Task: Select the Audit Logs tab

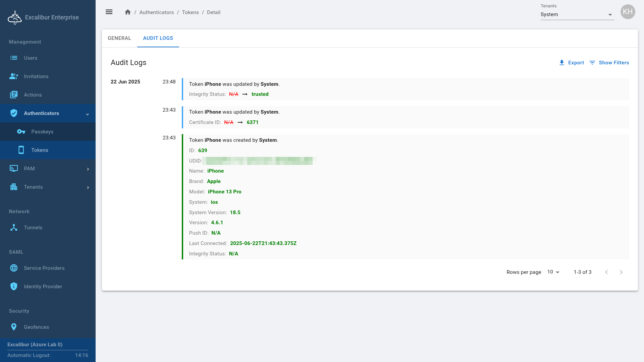Action: pyautogui.click(x=158, y=38)
